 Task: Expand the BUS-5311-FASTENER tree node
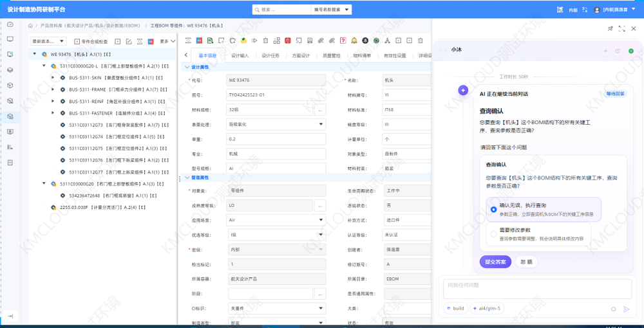[53, 113]
